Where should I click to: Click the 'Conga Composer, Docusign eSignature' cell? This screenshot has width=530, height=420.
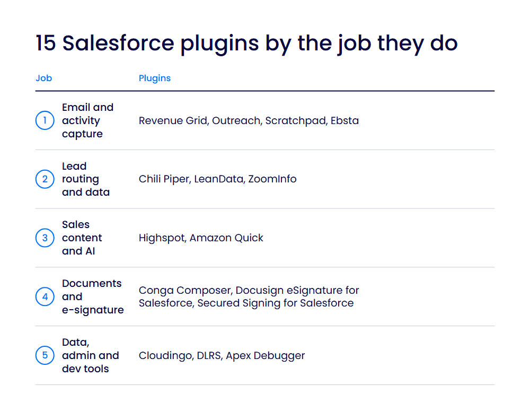tap(249, 296)
